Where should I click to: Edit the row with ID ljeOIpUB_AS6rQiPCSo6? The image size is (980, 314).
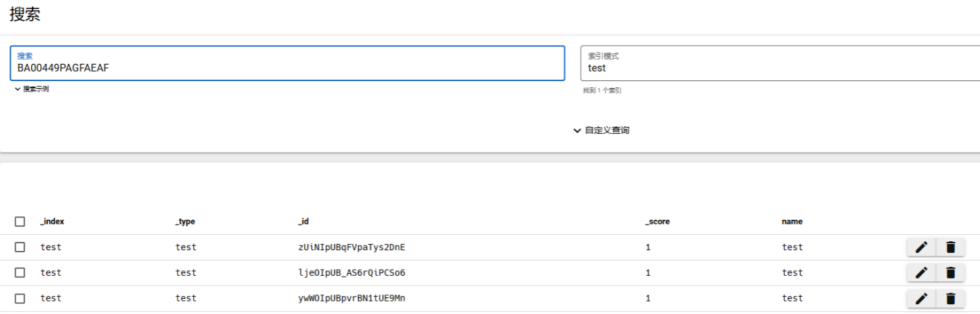[921, 273]
